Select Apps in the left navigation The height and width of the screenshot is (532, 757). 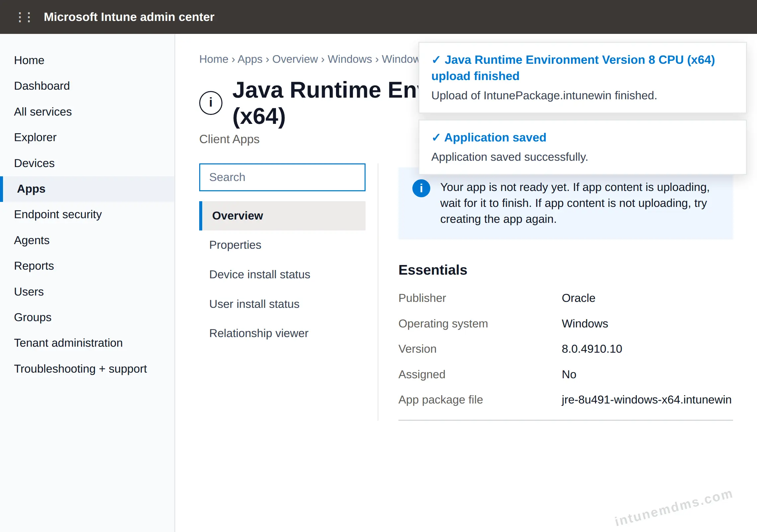[x=87, y=189]
